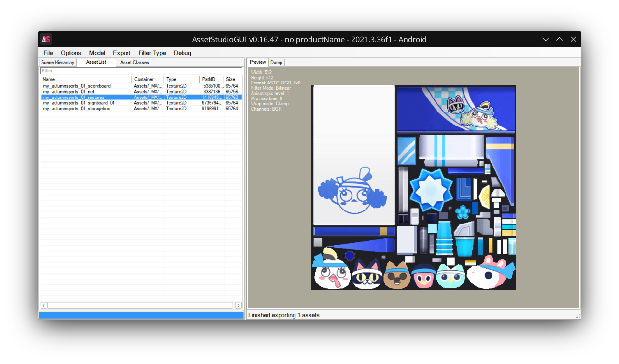Viewport: 619px width, 364px height.
Task: Open the Filter Type menu
Action: (152, 53)
